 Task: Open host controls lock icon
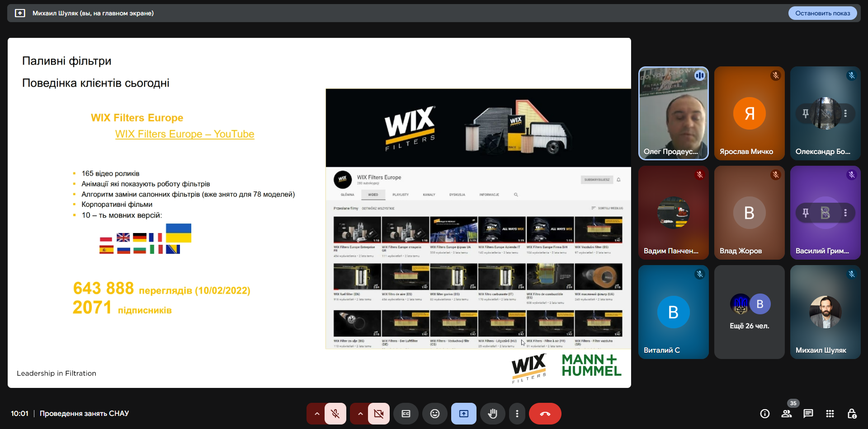tap(852, 414)
